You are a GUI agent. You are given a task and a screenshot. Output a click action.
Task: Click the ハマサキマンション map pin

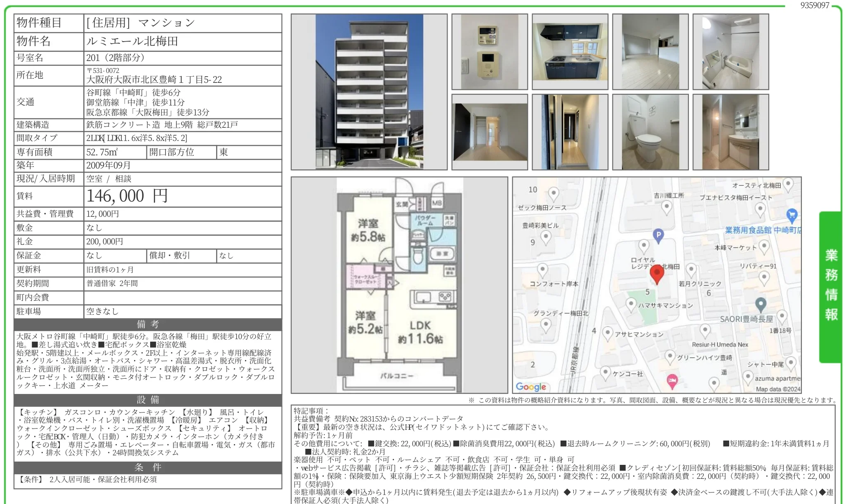[631, 305]
